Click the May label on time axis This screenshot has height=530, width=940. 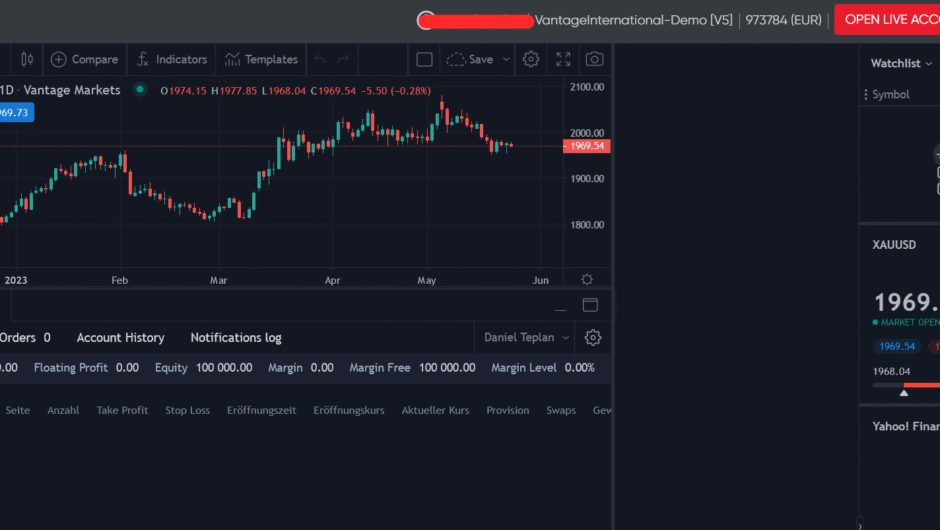pyautogui.click(x=426, y=280)
